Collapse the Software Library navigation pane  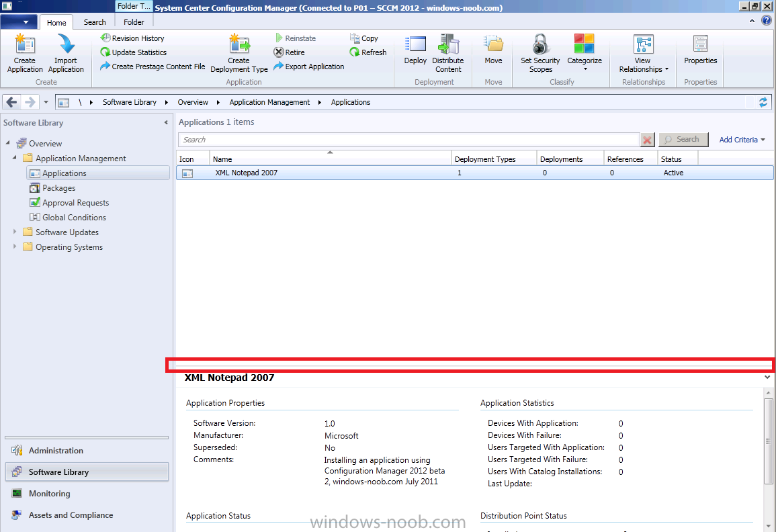click(166, 123)
